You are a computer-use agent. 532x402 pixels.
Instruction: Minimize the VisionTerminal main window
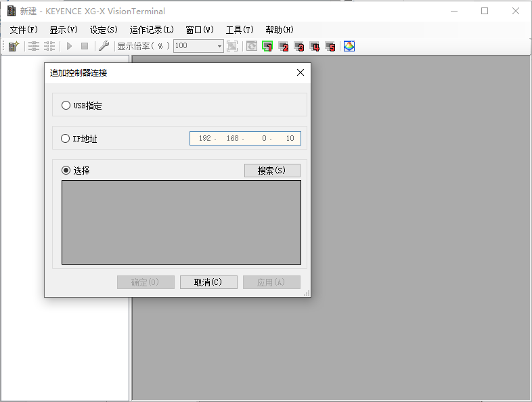pos(454,11)
